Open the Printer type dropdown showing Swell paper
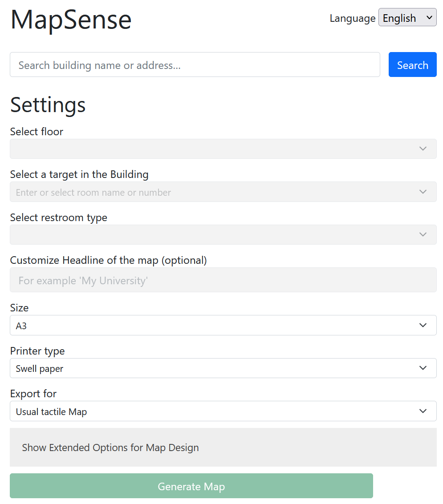The image size is (443, 504). [223, 368]
